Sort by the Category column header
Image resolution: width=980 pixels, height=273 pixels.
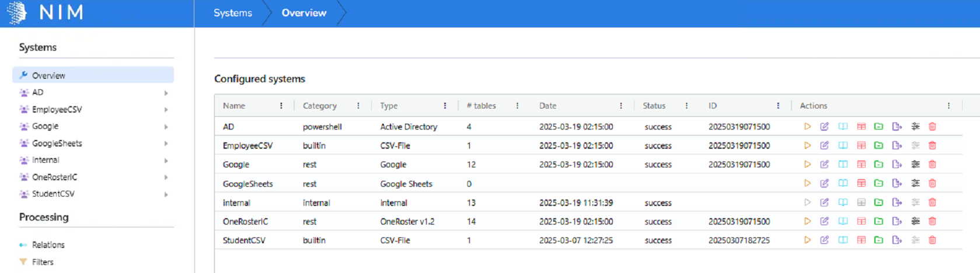[319, 106]
